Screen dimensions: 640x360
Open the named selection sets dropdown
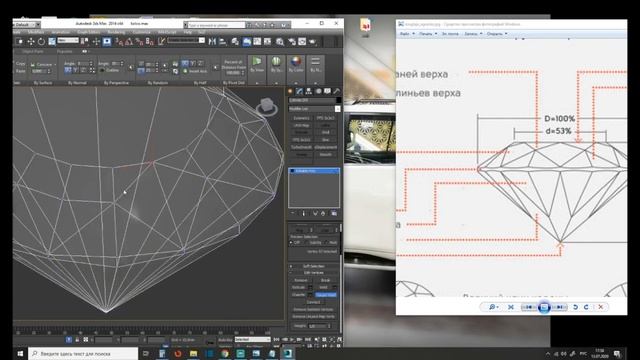pos(186,40)
